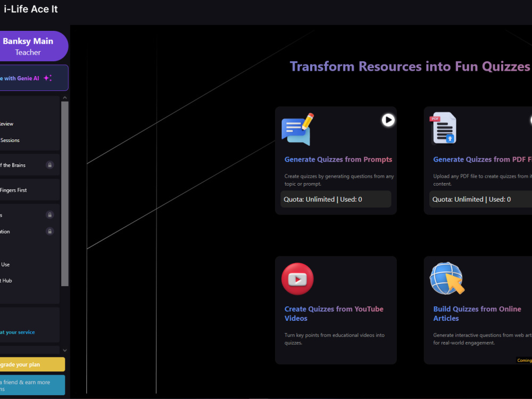The image size is (532, 399).
Task: Open the Sessions sidebar item
Action: (10, 140)
